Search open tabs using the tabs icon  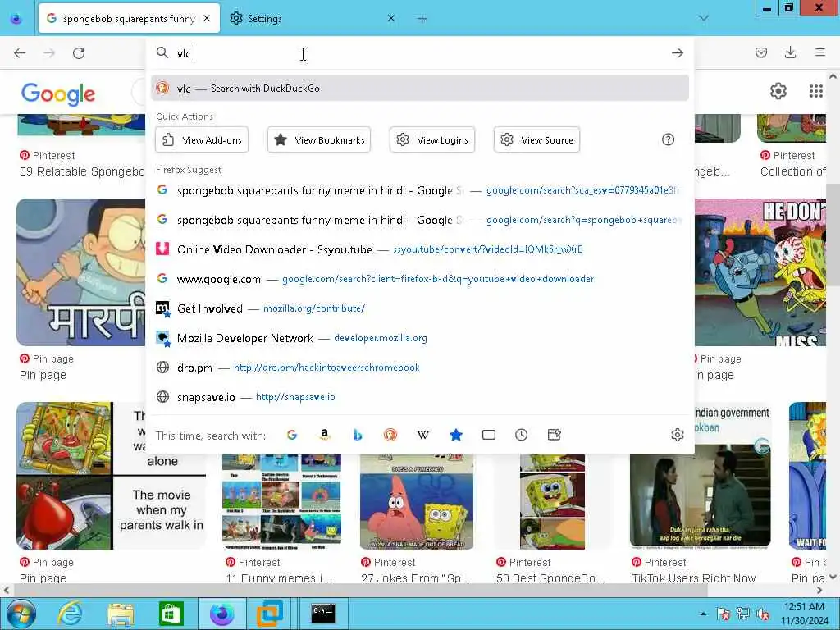coord(489,435)
